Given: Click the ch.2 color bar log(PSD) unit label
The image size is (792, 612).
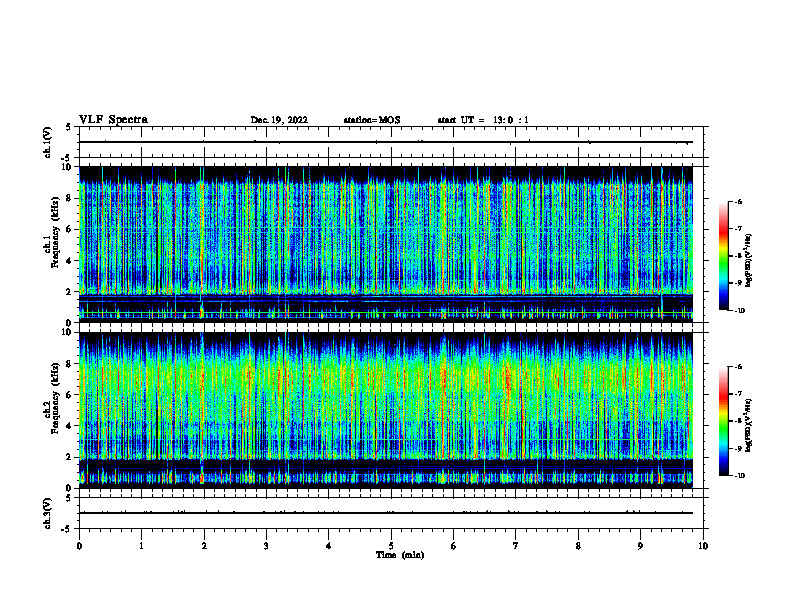Looking at the screenshot, I should point(749,426).
